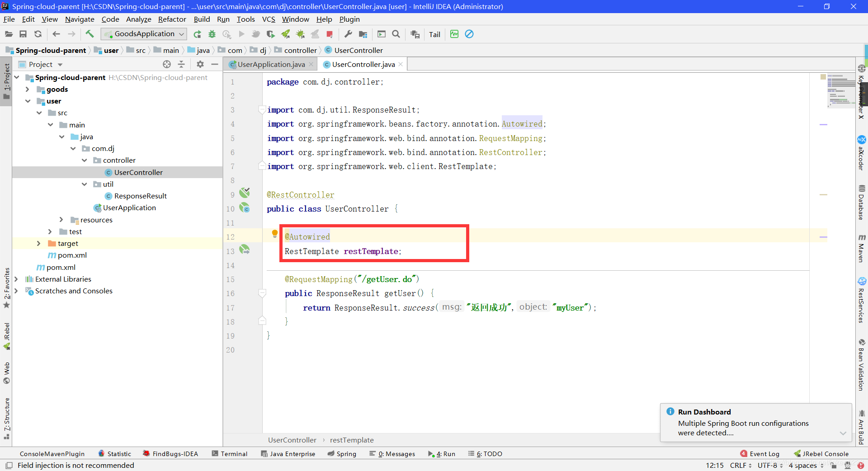Debug with JRebel bug icon

coord(300,34)
